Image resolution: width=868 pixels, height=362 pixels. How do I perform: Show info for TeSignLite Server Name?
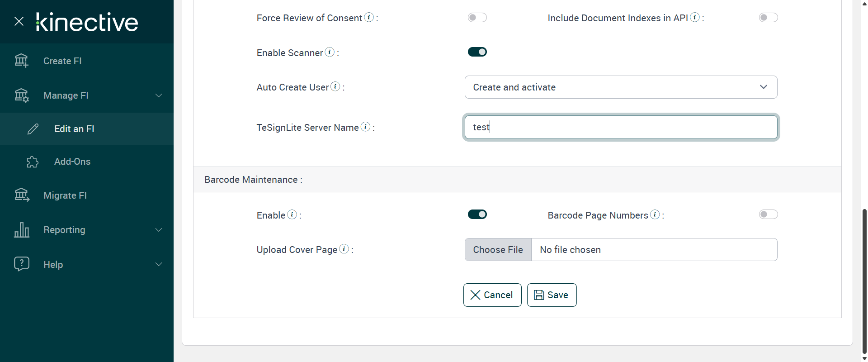(366, 127)
